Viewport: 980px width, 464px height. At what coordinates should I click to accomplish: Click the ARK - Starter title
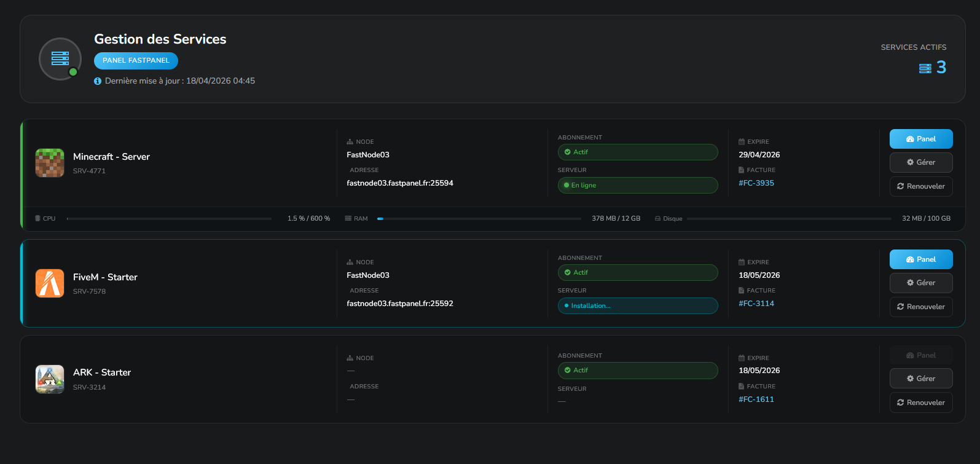pyautogui.click(x=102, y=372)
